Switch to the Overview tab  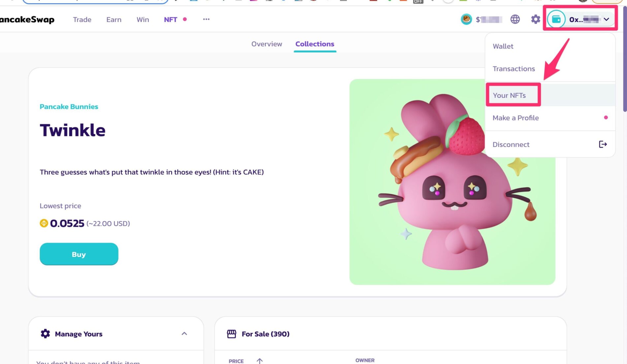pyautogui.click(x=267, y=44)
